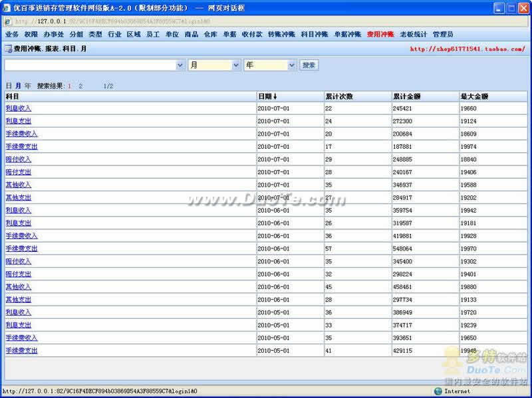Open the 单位 menu

172,35
